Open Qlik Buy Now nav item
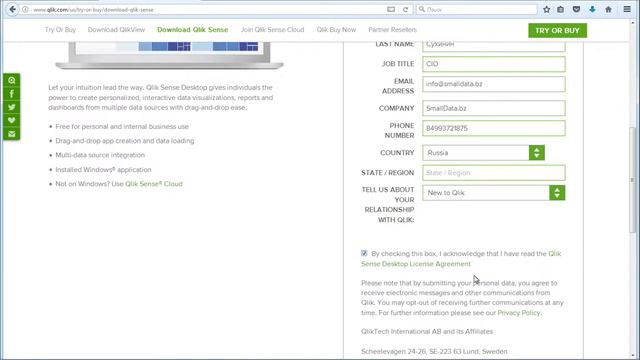The height and width of the screenshot is (360, 640). coord(336,30)
